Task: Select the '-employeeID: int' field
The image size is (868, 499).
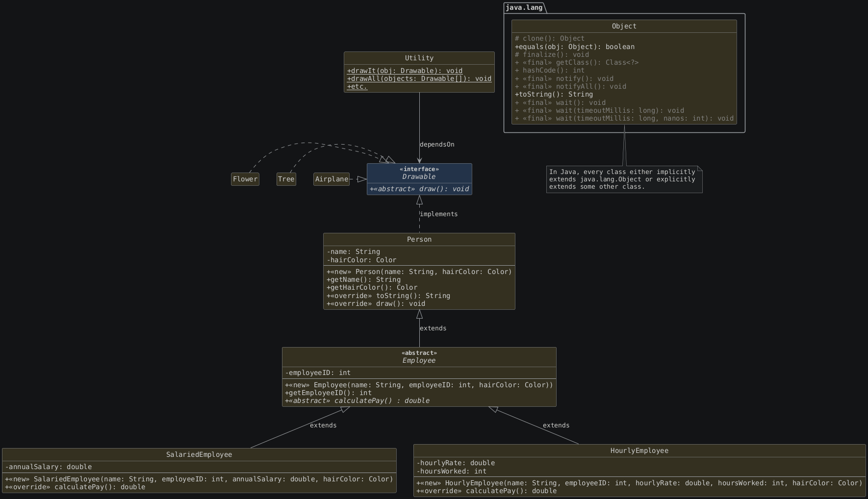Action: tap(318, 373)
